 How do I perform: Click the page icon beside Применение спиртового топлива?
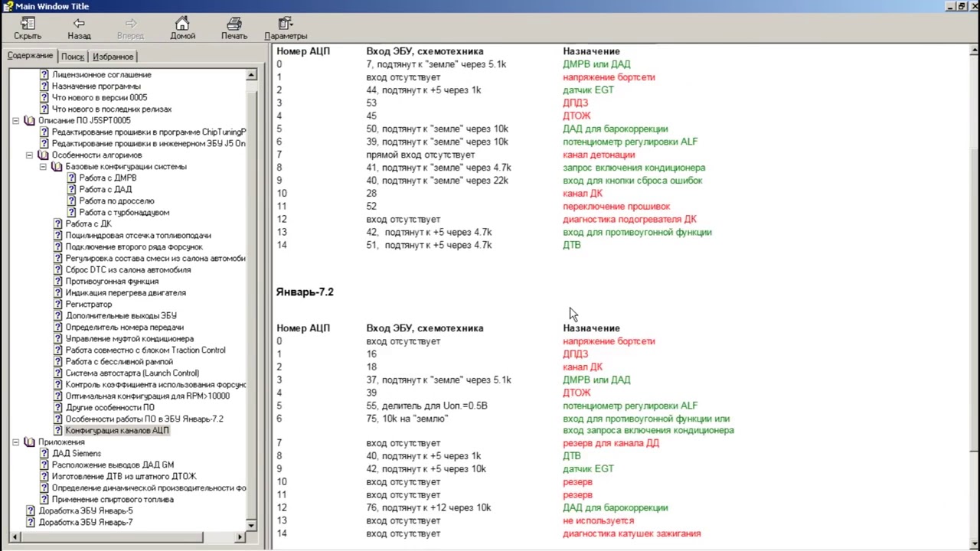pos(44,500)
